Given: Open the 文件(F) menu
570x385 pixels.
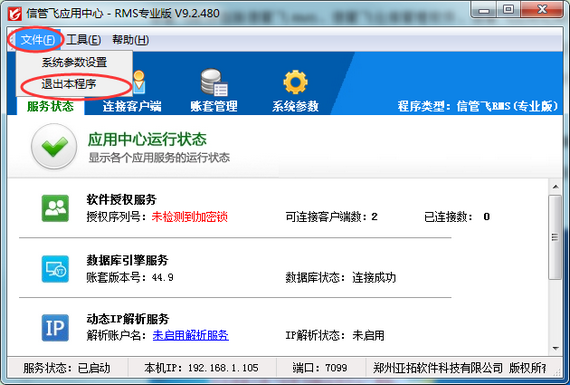Looking at the screenshot, I should point(37,40).
